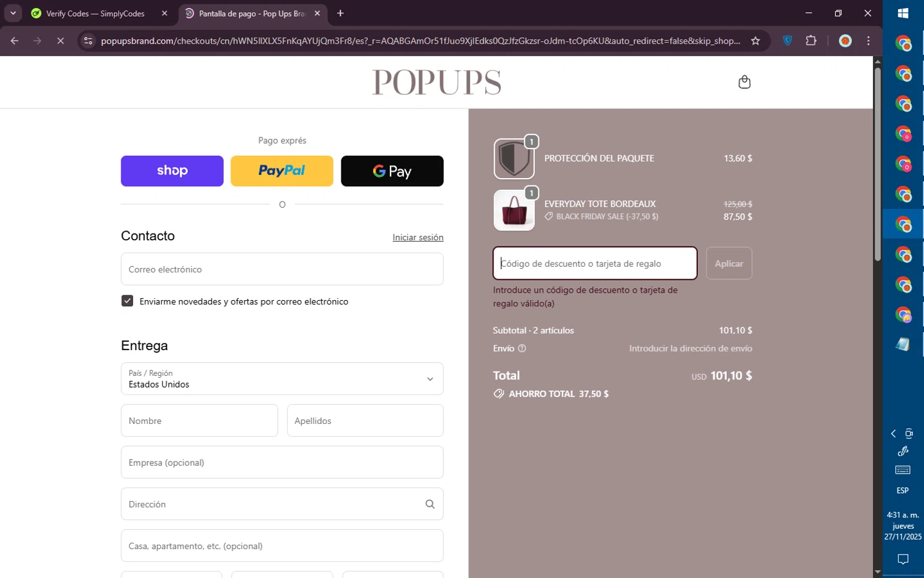Click Introducir la dirección de envío text

tap(691, 348)
